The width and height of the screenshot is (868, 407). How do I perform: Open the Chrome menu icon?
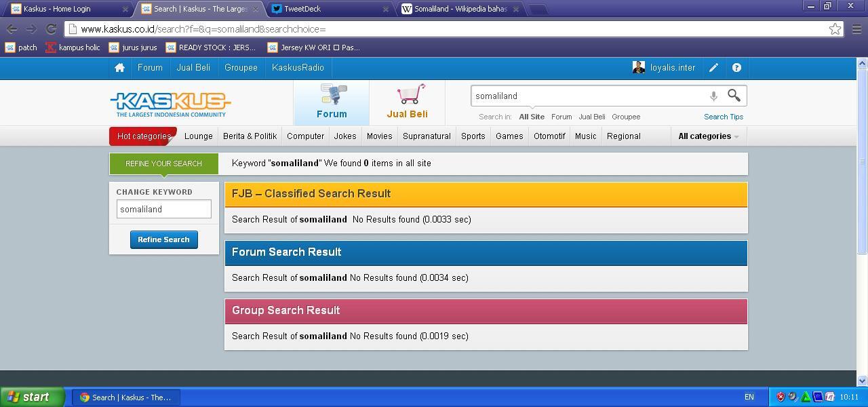point(856,29)
